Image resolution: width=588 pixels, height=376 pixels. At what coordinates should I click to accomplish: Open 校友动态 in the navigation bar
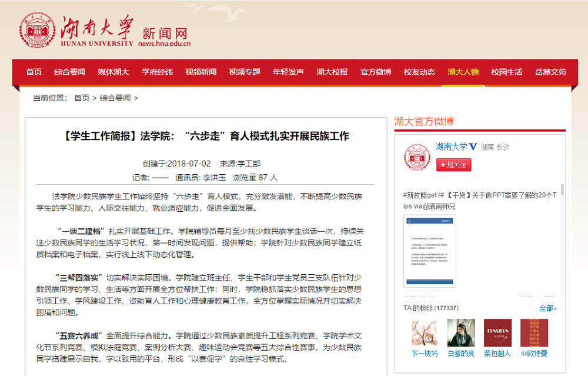coord(419,72)
